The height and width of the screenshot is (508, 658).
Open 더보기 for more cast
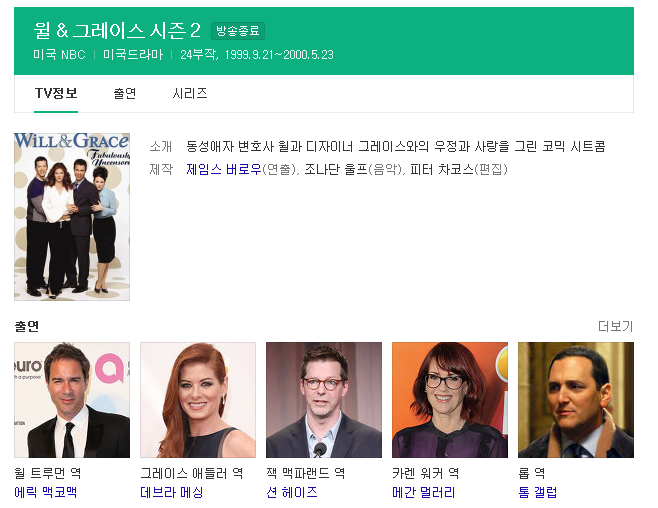(x=615, y=326)
